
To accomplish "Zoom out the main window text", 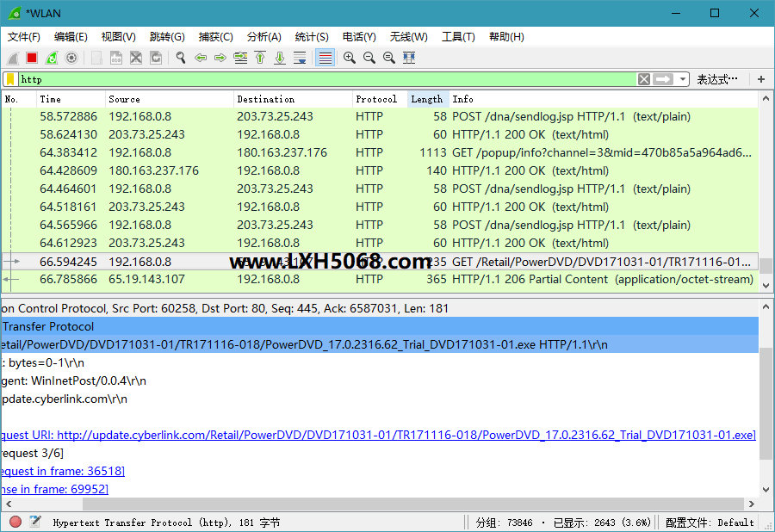I will tap(369, 58).
